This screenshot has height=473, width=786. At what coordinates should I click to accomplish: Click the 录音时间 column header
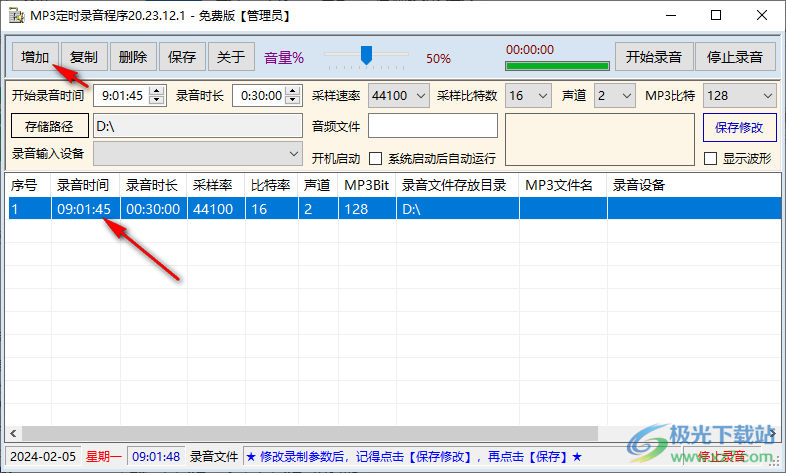[85, 185]
